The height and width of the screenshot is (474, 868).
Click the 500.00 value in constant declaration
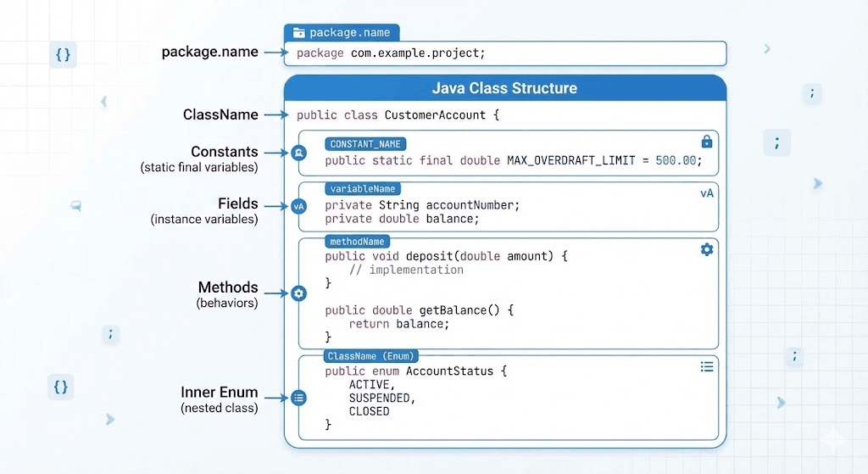point(678,160)
